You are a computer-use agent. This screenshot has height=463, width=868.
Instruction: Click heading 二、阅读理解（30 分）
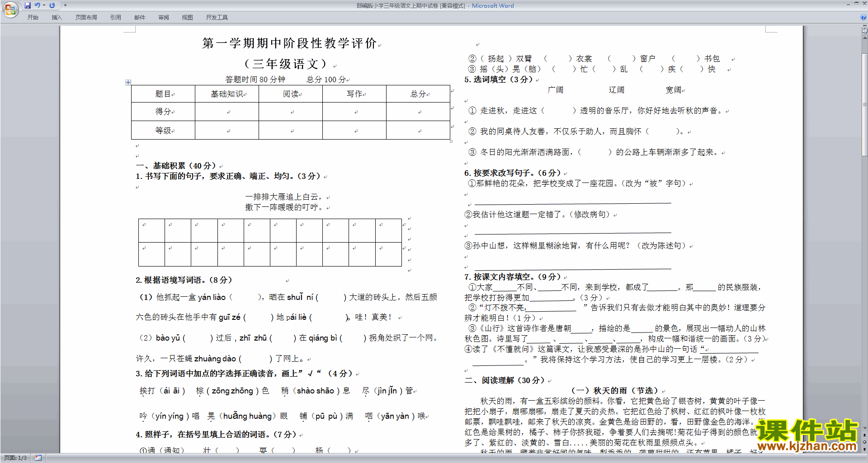505,380
